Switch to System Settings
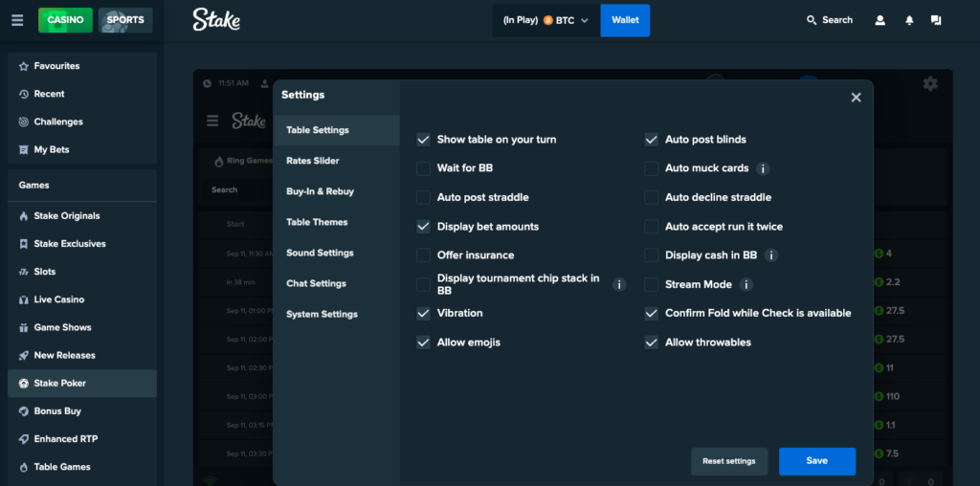Screen dimensions: 980x486 (x=336, y=314)
